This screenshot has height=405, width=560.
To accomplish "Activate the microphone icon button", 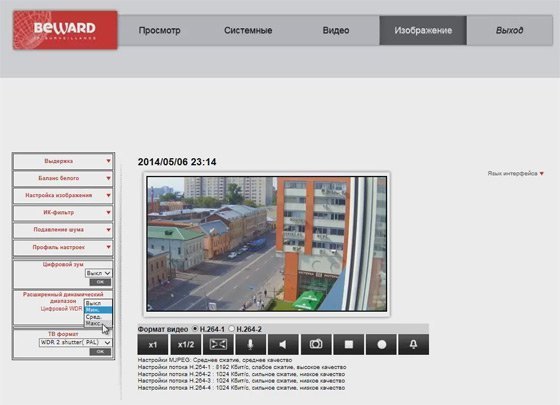I will point(250,344).
